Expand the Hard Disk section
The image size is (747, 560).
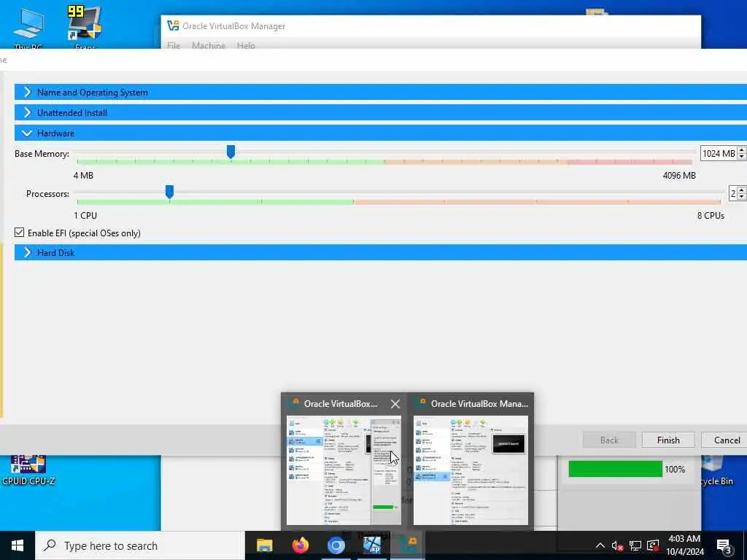[x=380, y=253]
